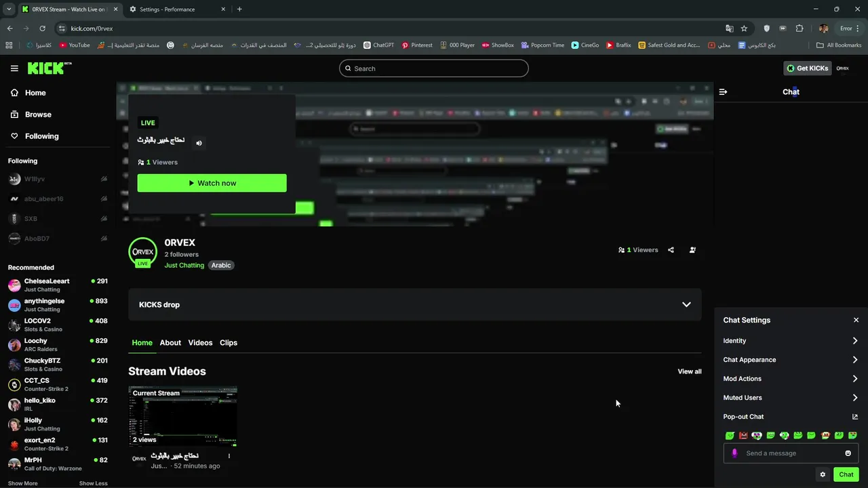Open the Current Stream video thumbnail

pos(183,417)
